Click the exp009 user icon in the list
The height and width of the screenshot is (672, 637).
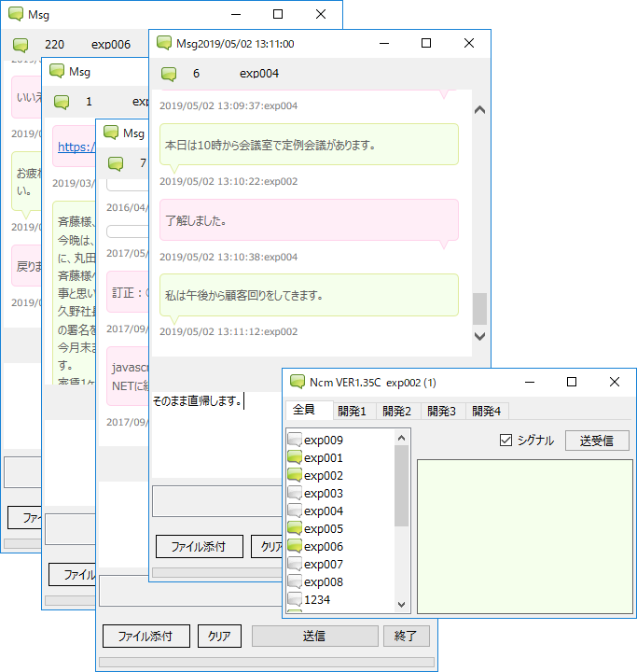click(295, 441)
